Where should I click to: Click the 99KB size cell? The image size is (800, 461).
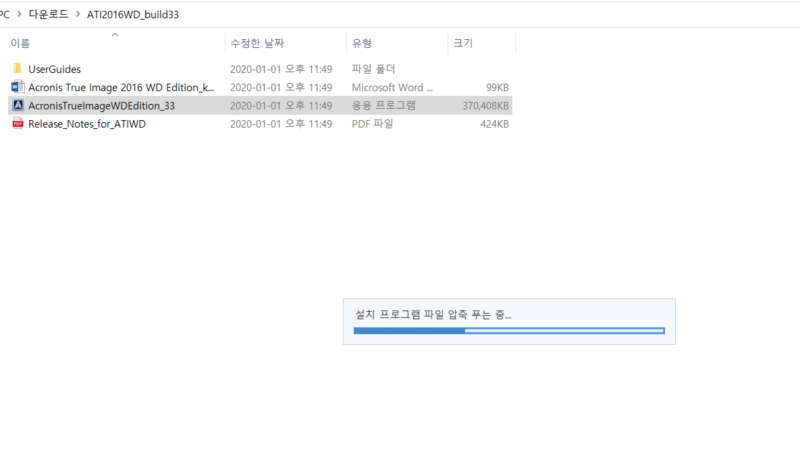pyautogui.click(x=497, y=87)
